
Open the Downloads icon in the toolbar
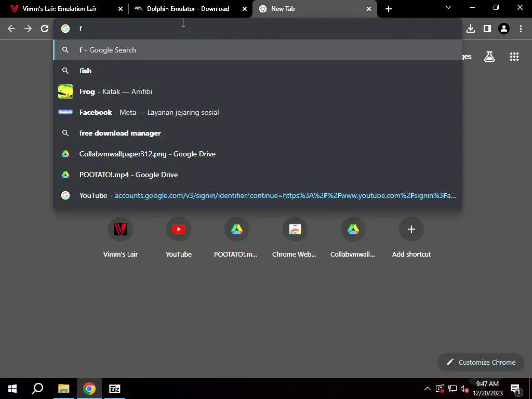click(471, 29)
